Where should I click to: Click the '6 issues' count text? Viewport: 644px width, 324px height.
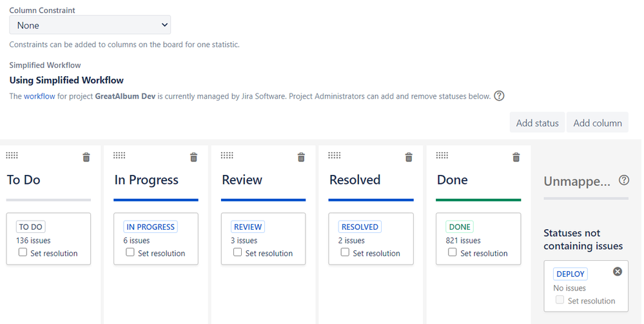[x=137, y=241]
